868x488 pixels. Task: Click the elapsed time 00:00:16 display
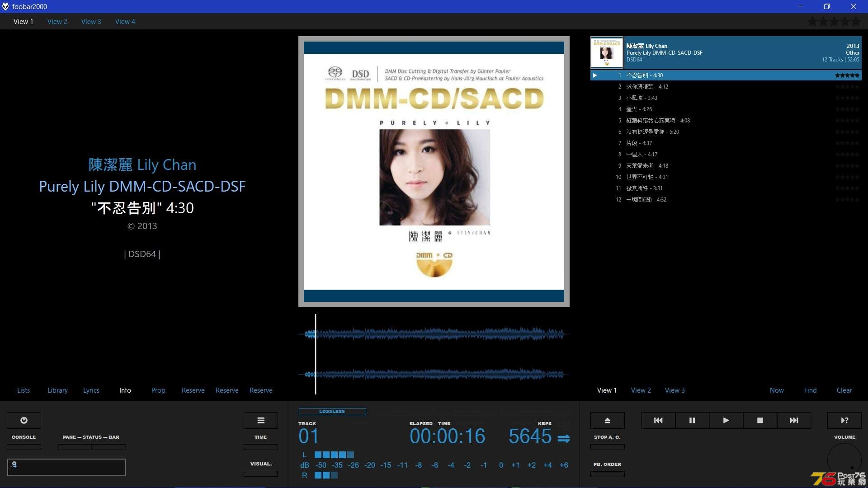448,436
